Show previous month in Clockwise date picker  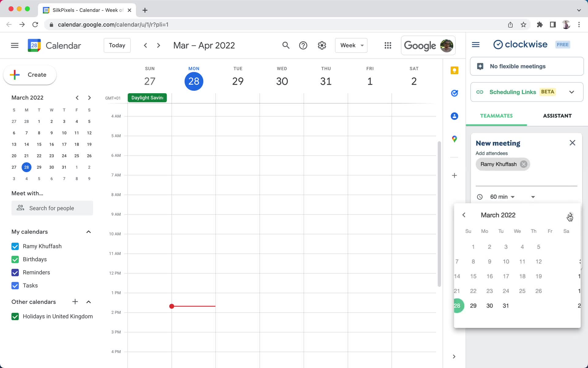tap(464, 215)
